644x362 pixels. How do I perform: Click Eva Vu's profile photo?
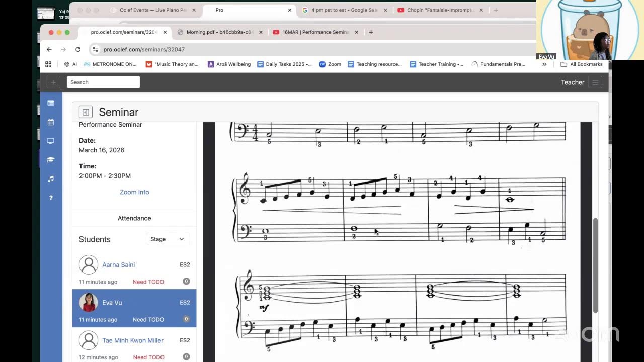point(89,302)
